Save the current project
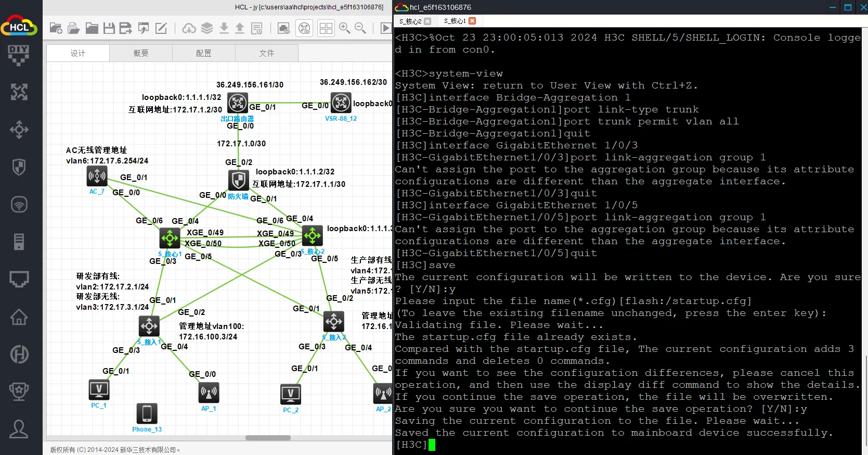This screenshot has height=455, width=868. (x=109, y=28)
